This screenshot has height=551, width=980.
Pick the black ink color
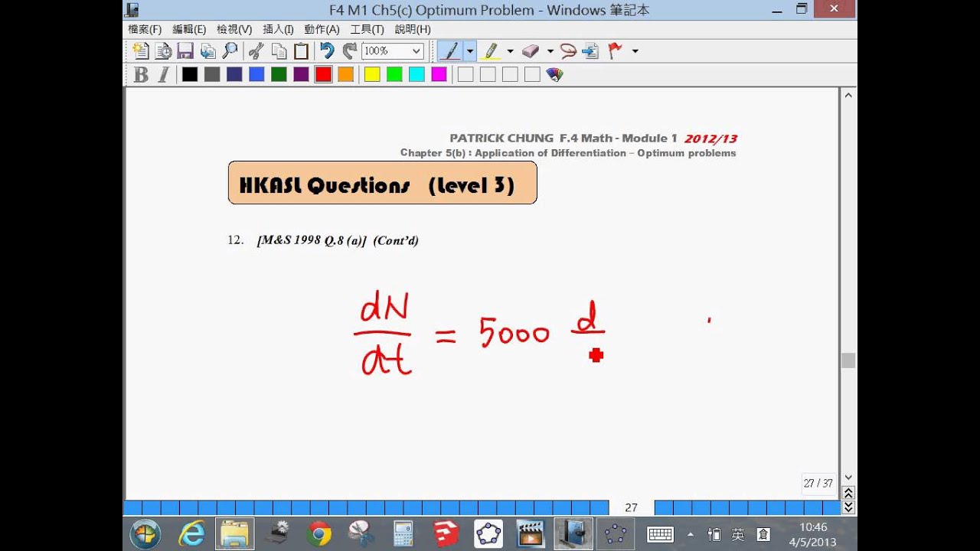(190, 74)
